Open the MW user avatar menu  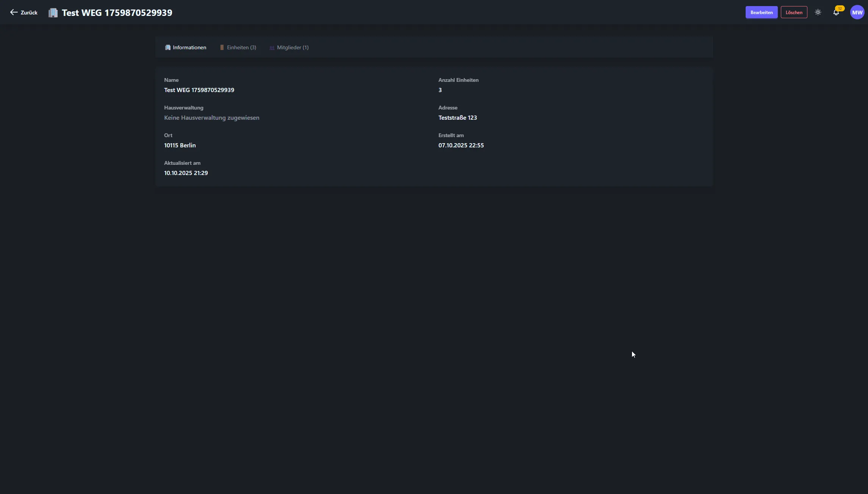857,13
